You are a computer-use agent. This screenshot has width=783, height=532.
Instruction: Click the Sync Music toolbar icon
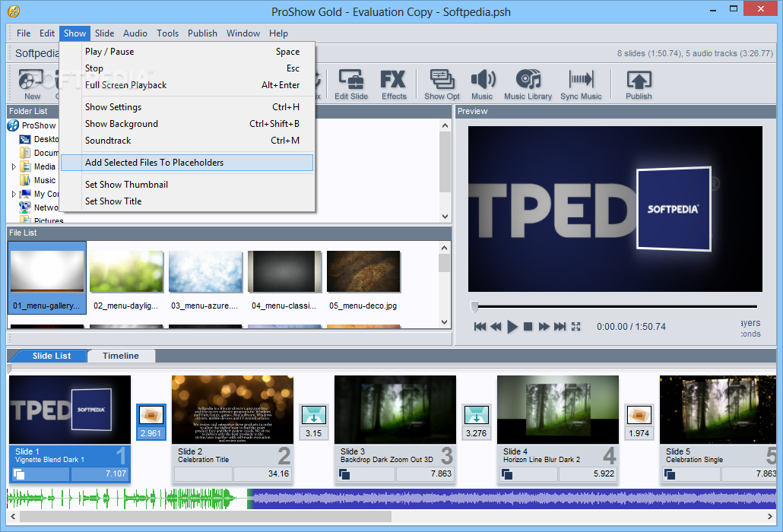tap(581, 84)
